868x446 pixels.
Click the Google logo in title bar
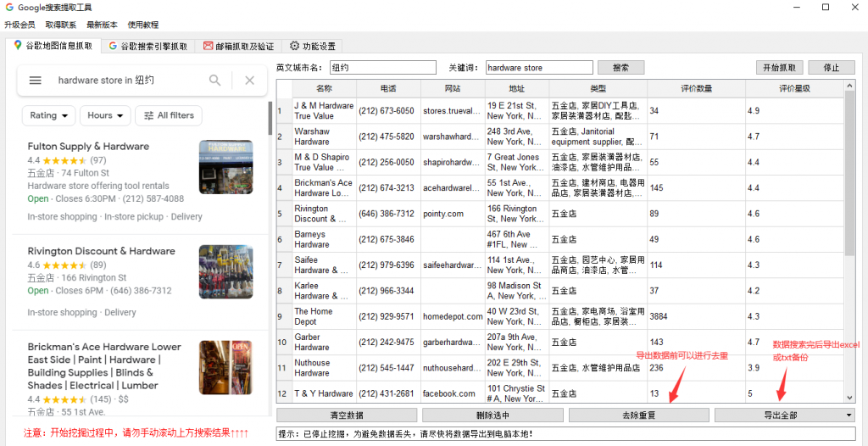pos(9,8)
